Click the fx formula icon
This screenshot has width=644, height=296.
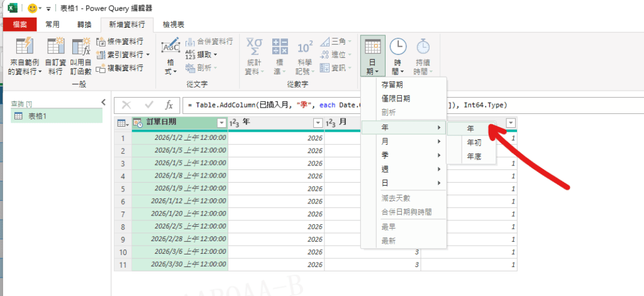(169, 105)
